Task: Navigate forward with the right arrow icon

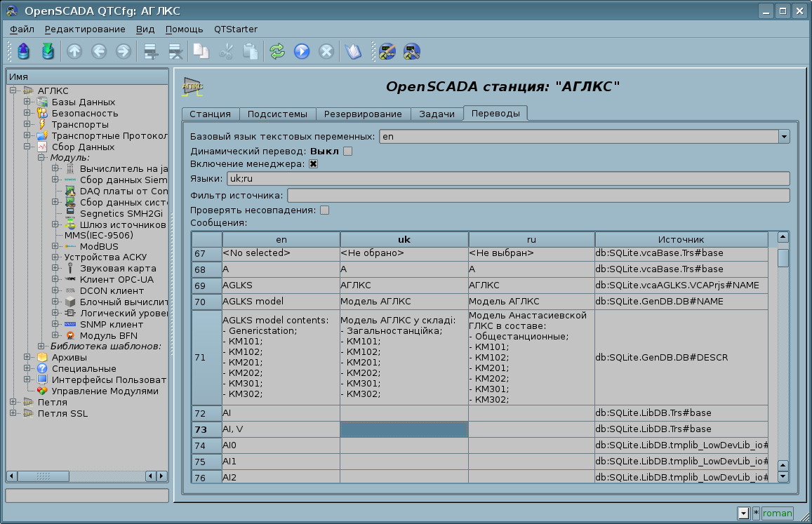Action: coord(124,51)
